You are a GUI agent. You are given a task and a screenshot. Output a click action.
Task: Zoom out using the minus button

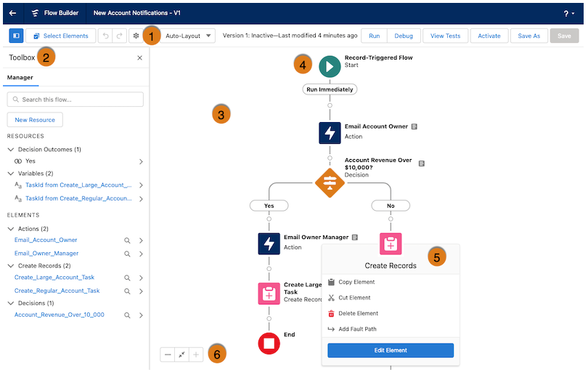tap(168, 355)
